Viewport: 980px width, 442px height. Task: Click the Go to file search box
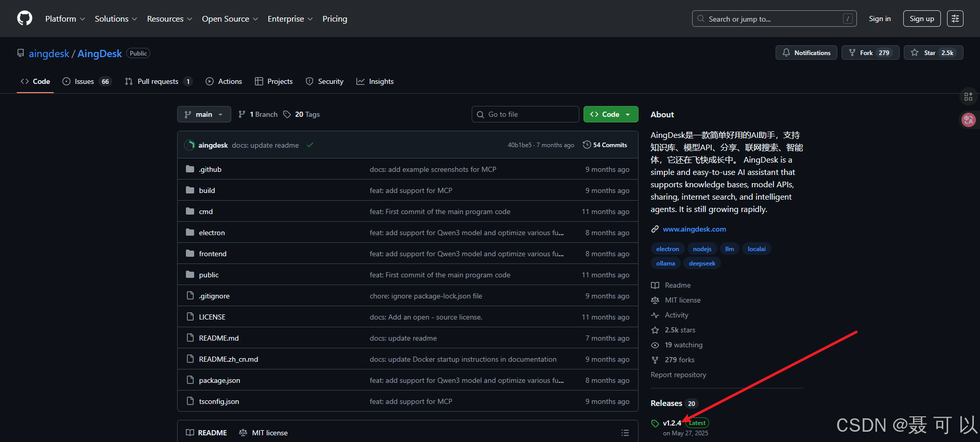[x=525, y=114]
